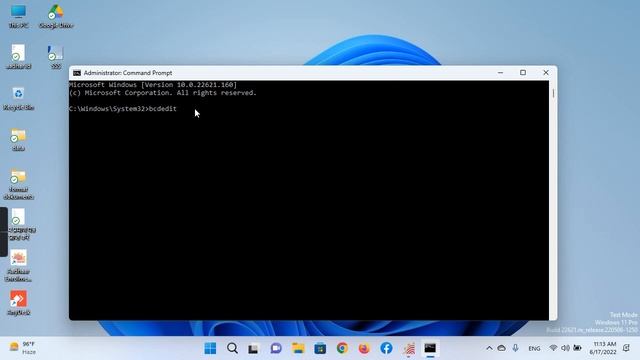Select the AnyDesk desktop shortcut
640x360 pixels.
click(18, 303)
